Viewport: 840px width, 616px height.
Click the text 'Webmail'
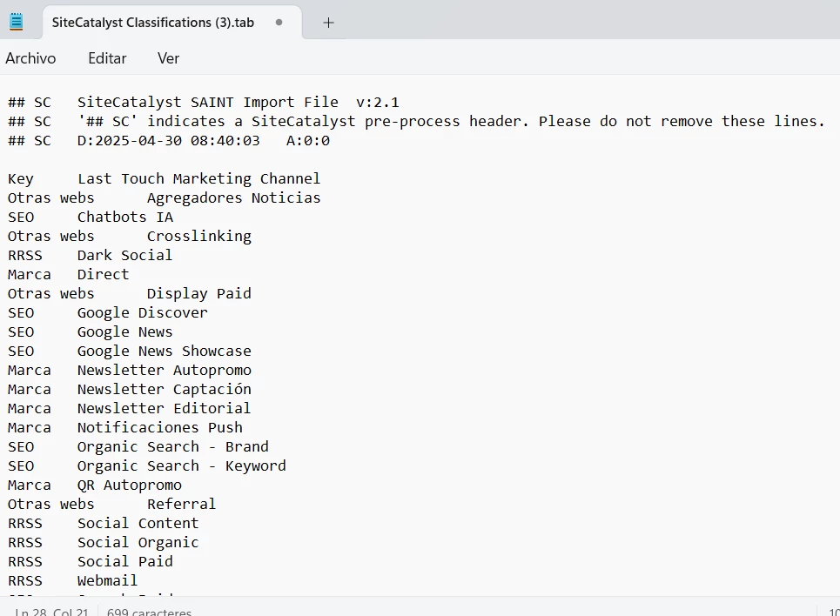tap(107, 581)
